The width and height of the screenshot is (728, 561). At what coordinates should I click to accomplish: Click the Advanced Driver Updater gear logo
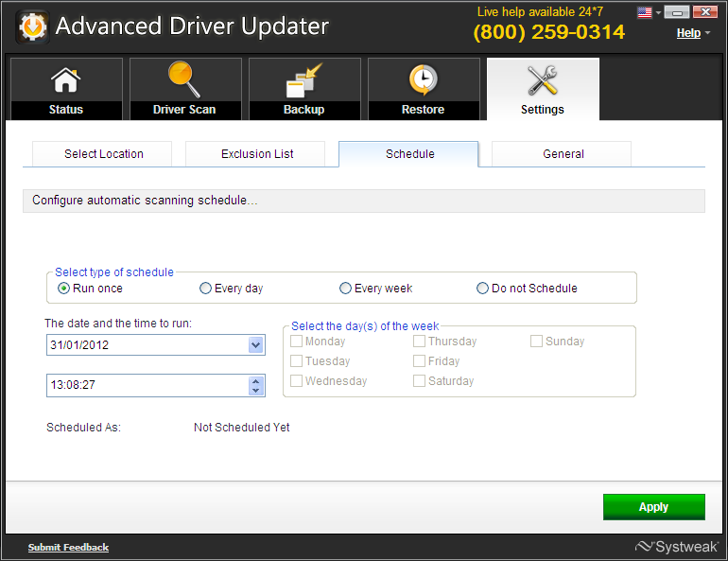coord(32,26)
